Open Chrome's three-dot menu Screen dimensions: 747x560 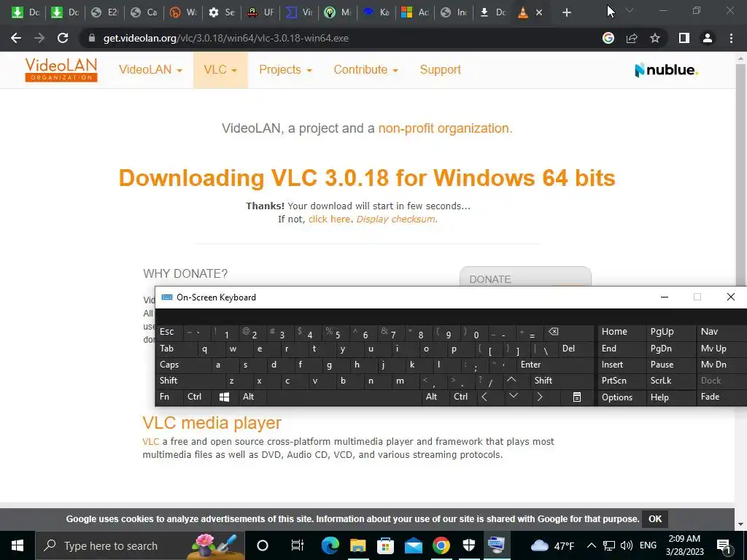click(731, 38)
